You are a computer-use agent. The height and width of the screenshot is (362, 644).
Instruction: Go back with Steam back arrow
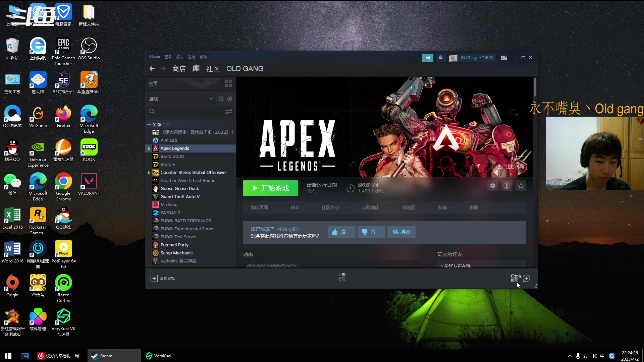pos(152,69)
